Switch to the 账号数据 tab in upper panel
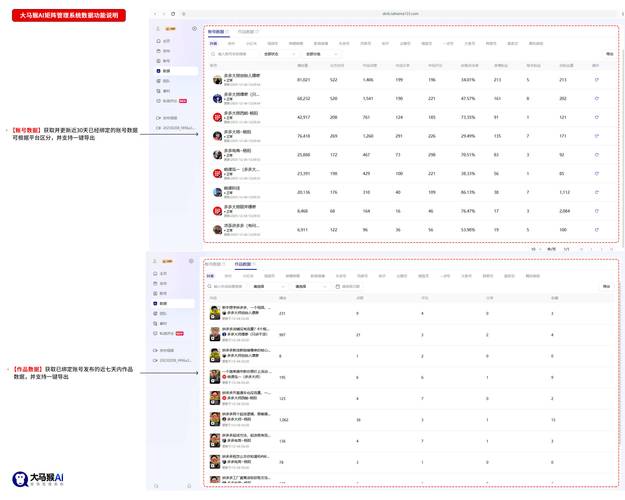The image size is (625, 500). [217, 32]
